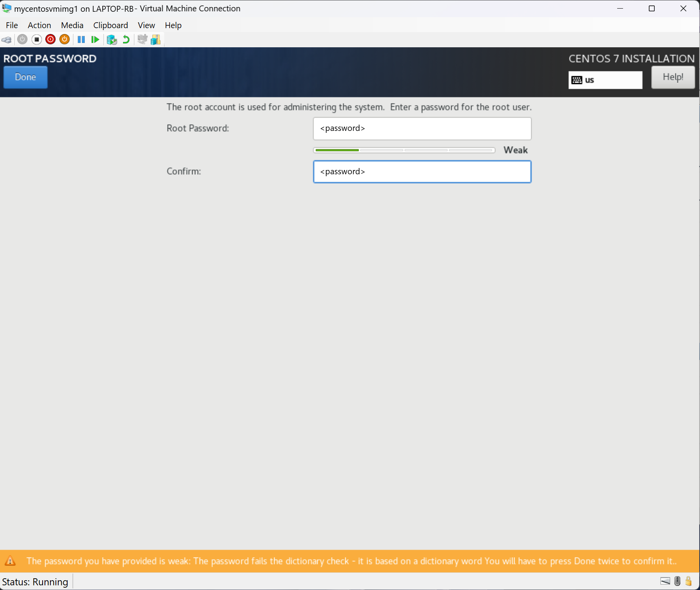Viewport: 700px width, 590px height.
Task: Click the blue Done button
Action: click(x=25, y=77)
